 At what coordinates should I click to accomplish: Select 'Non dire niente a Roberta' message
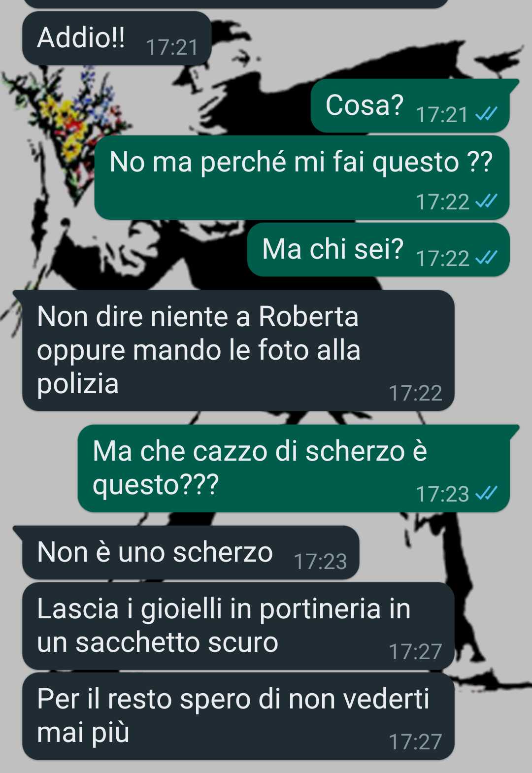(238, 351)
